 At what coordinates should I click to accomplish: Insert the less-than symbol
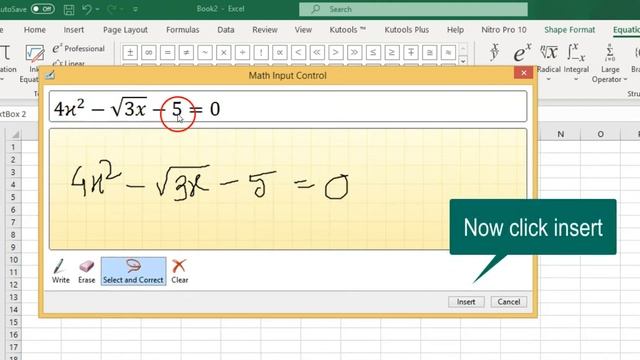(299, 52)
